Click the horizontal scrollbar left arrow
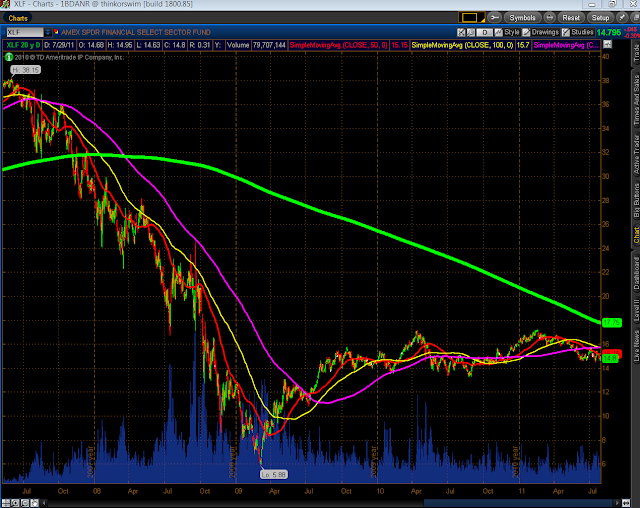640x508 pixels. [44, 503]
